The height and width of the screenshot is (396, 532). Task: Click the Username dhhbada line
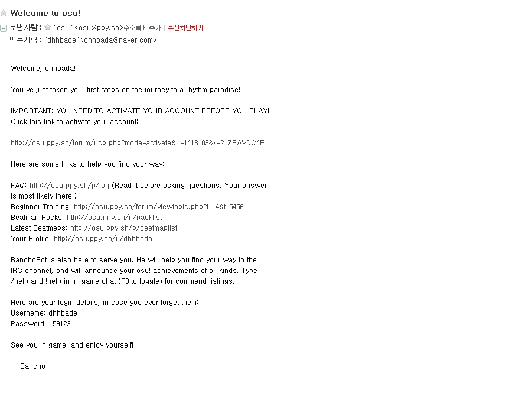point(44,313)
